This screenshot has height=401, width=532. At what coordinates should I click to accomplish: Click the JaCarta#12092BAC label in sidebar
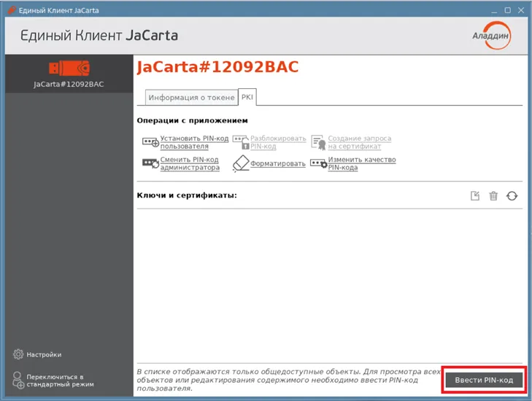(69, 84)
